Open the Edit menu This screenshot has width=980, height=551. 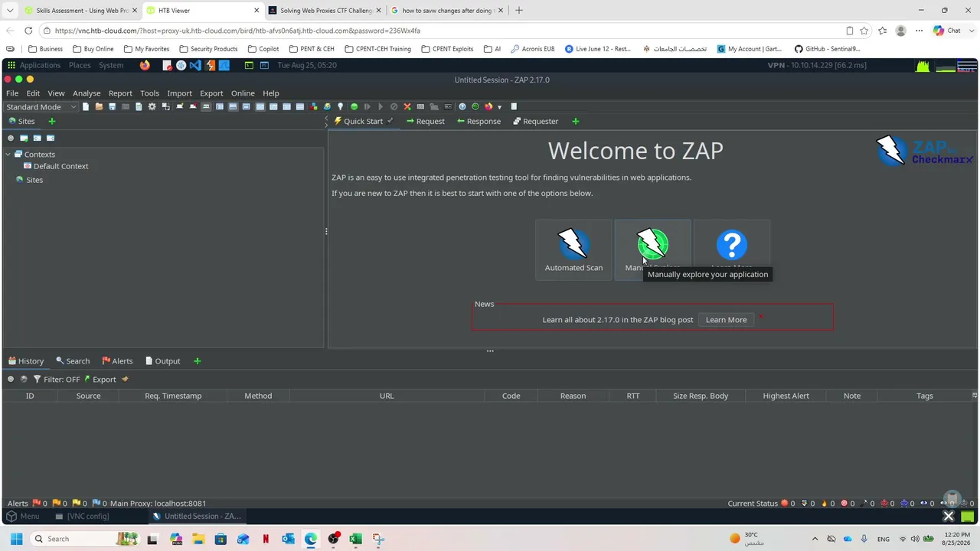click(33, 93)
